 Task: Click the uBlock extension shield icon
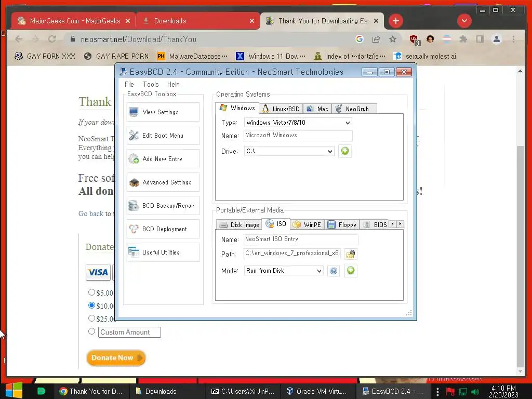[414, 39]
